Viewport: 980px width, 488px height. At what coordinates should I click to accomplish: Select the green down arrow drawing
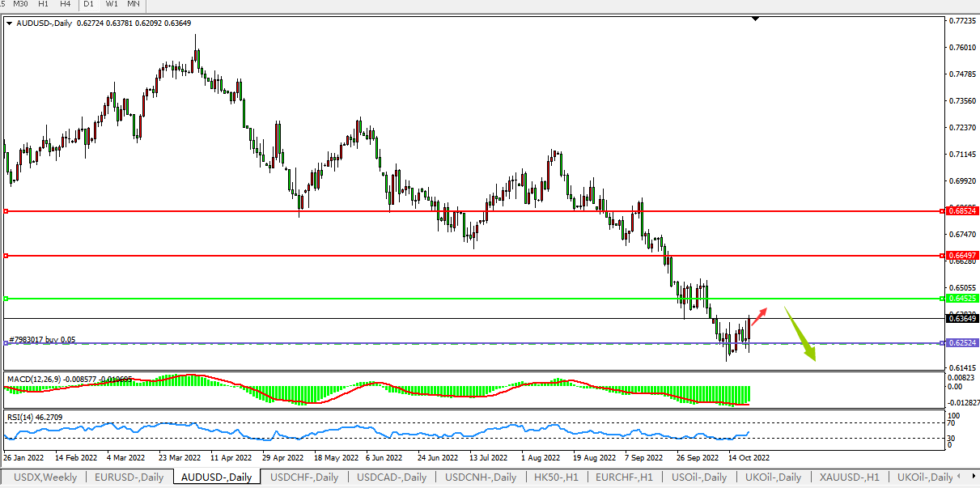pos(800,333)
